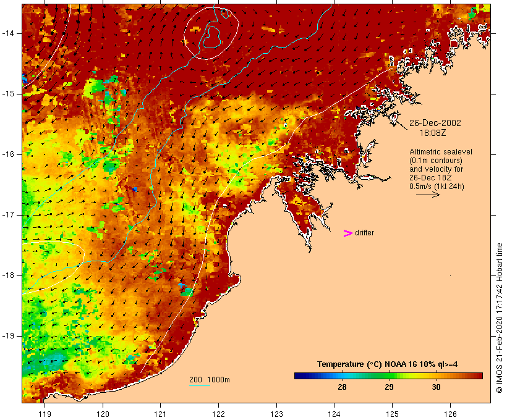Click longitude label 121 on bottom axis
Screen dimensions: 507x420
160,414
